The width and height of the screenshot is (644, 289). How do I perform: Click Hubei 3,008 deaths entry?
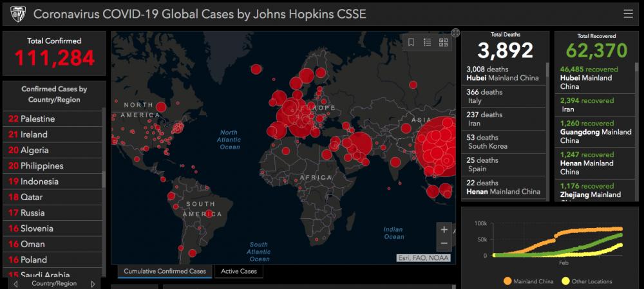[x=504, y=74]
